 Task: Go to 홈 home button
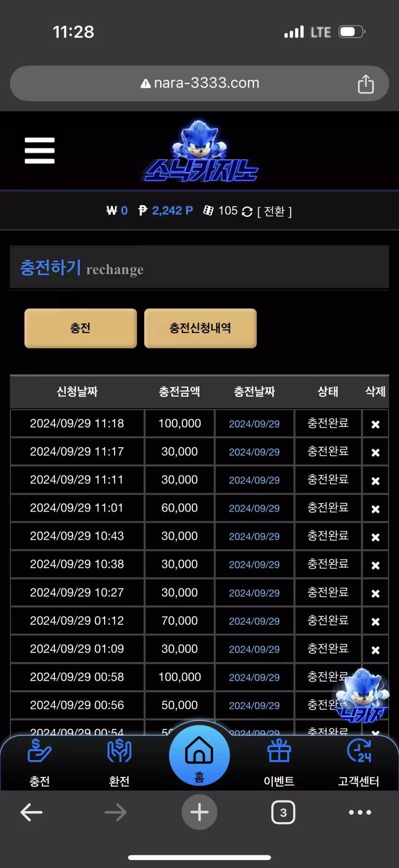199,755
